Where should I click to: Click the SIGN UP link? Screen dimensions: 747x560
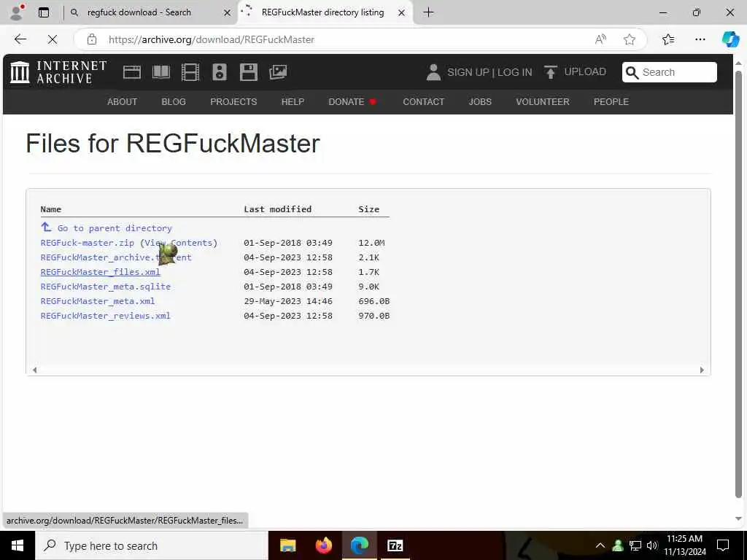(x=468, y=72)
